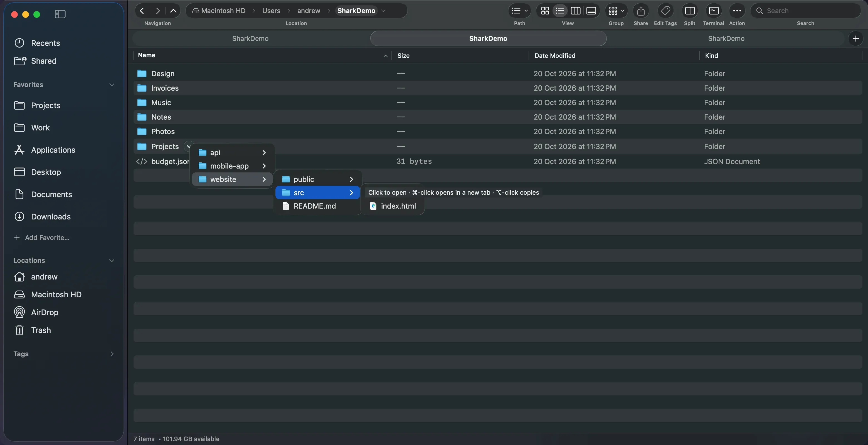Image resolution: width=868 pixels, height=445 pixels.
Task: Switch to the third SharkDemo tab
Action: pyautogui.click(x=726, y=38)
